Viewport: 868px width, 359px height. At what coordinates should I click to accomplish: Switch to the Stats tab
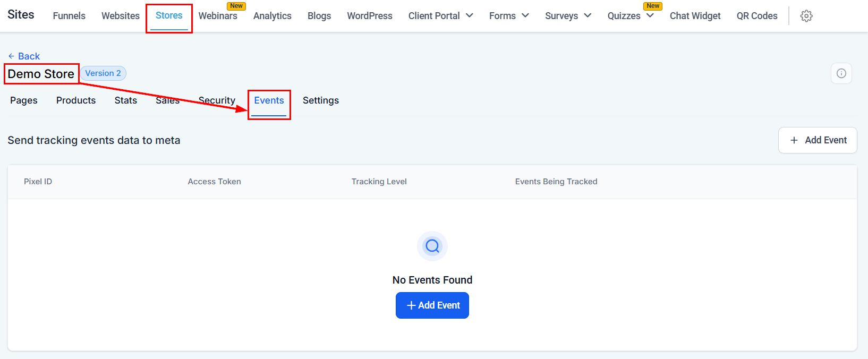point(126,100)
